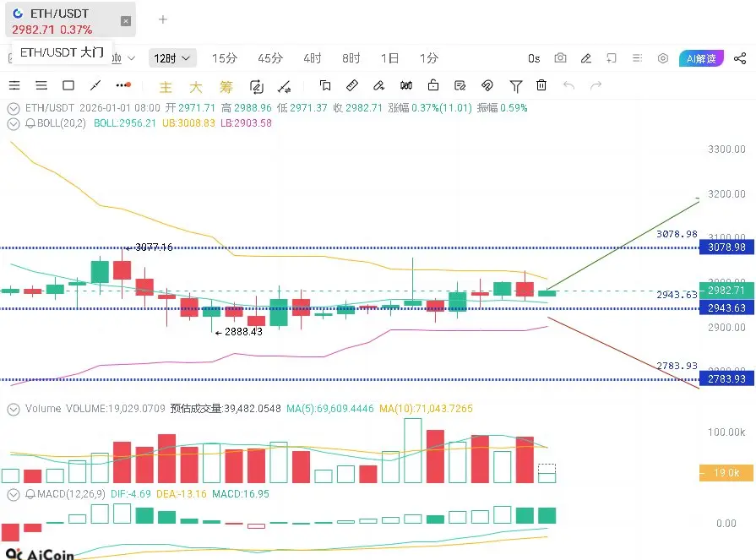756x560 pixels.
Task: Click the 3078.98 price line label
Action: tap(726, 247)
